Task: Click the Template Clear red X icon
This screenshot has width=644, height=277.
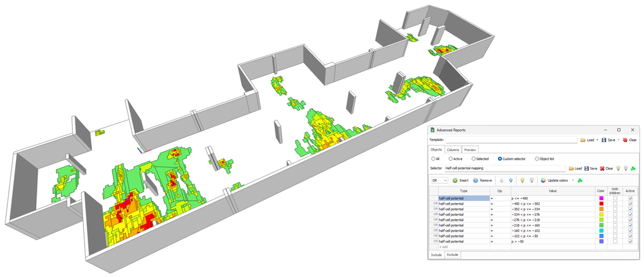Action: click(625, 140)
